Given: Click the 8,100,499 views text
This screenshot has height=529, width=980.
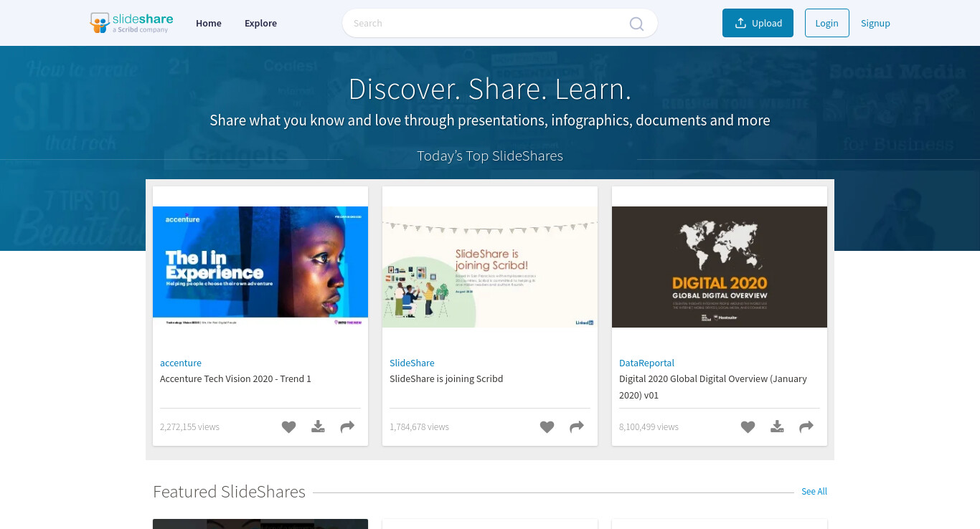Looking at the screenshot, I should coord(649,426).
